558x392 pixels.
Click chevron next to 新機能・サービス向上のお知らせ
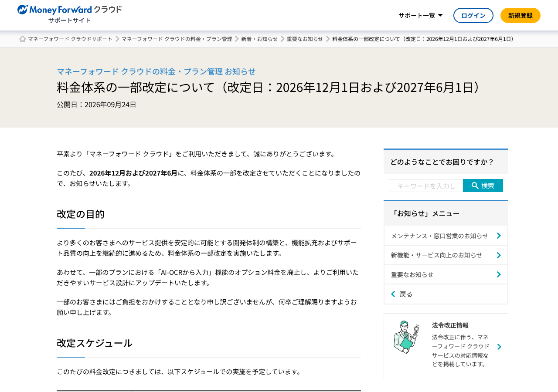499,255
